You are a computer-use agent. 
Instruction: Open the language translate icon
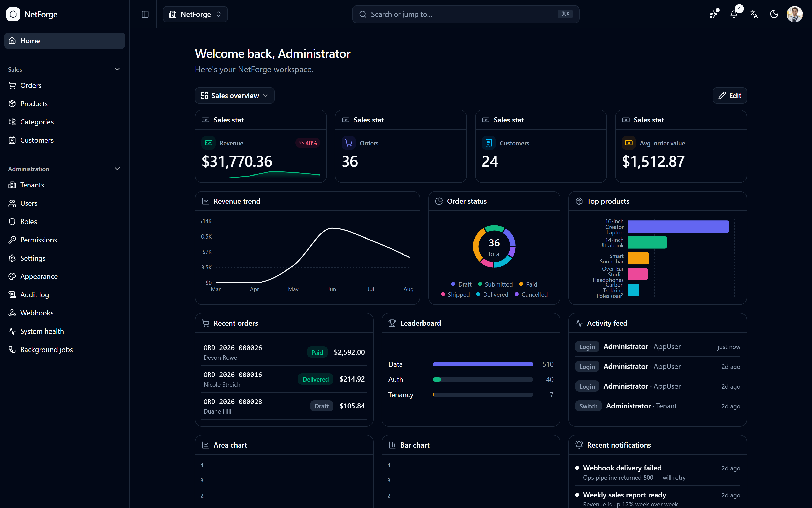click(754, 14)
